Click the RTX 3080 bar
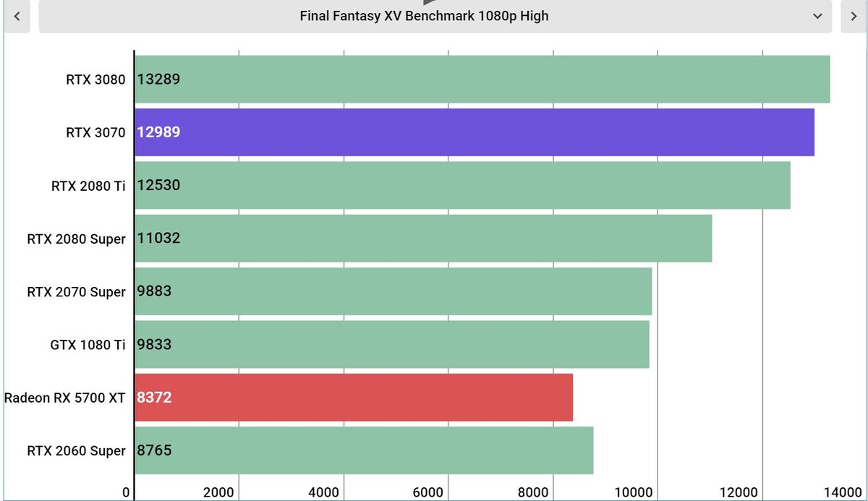The image size is (868, 501). (482, 80)
